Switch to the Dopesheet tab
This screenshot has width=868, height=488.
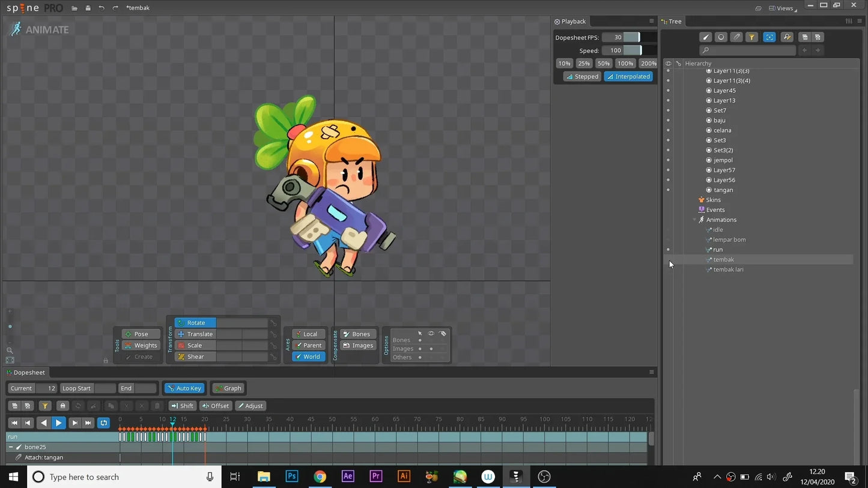point(29,372)
